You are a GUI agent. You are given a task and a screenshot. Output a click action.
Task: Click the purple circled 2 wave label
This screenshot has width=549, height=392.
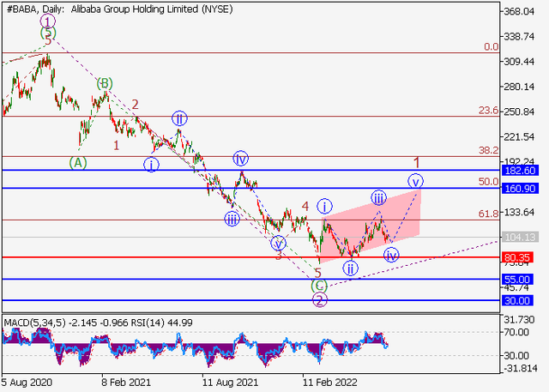(320, 300)
